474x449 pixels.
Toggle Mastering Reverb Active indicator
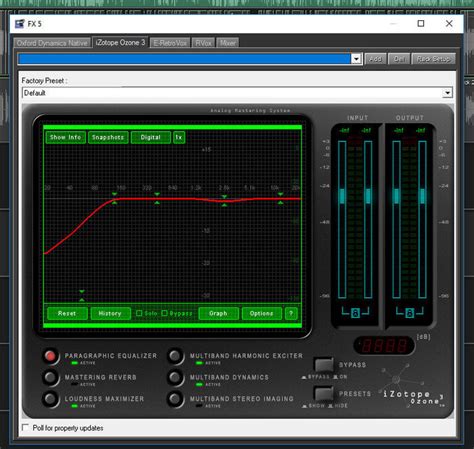[74, 384]
